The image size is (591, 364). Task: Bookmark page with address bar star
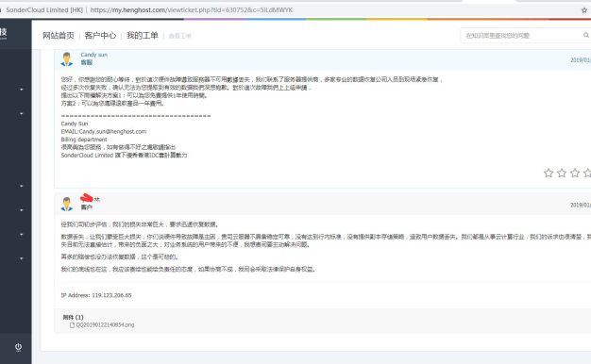tap(584, 10)
